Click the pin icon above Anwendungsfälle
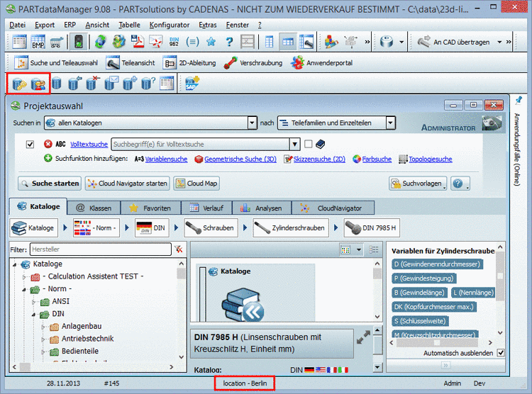 [519, 101]
